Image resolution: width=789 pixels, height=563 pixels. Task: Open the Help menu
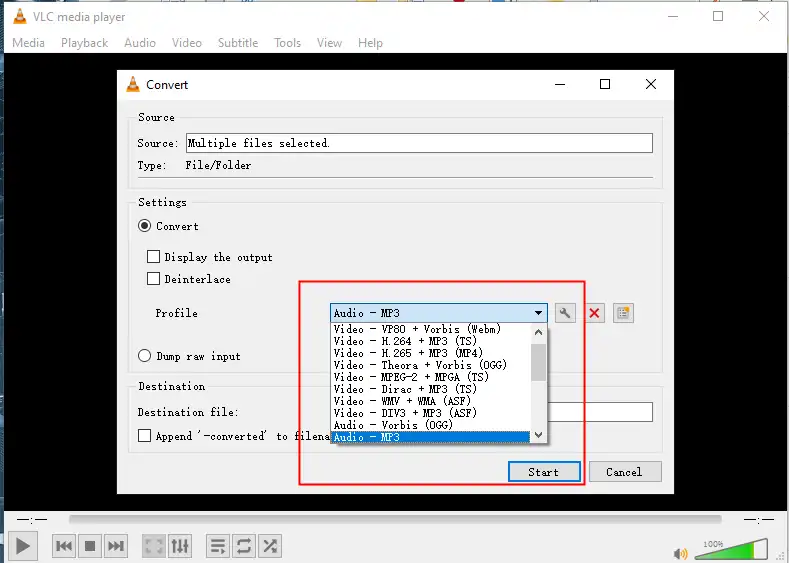(x=370, y=43)
